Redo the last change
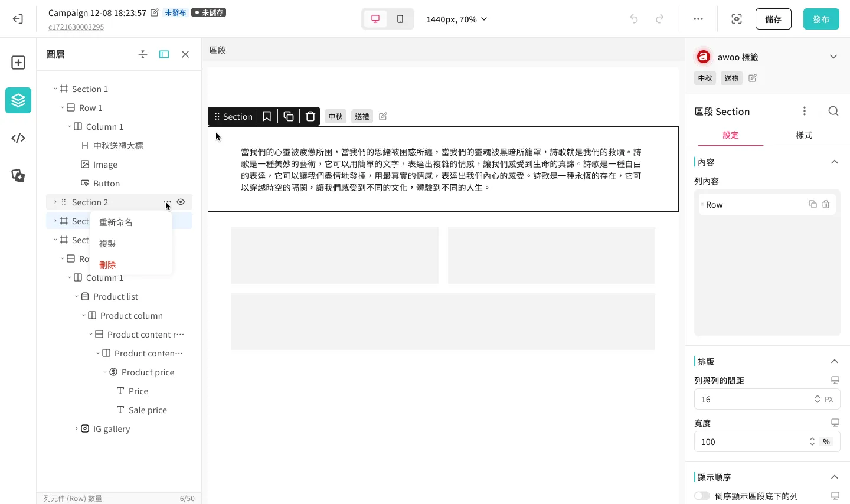This screenshot has height=504, width=850. click(660, 19)
